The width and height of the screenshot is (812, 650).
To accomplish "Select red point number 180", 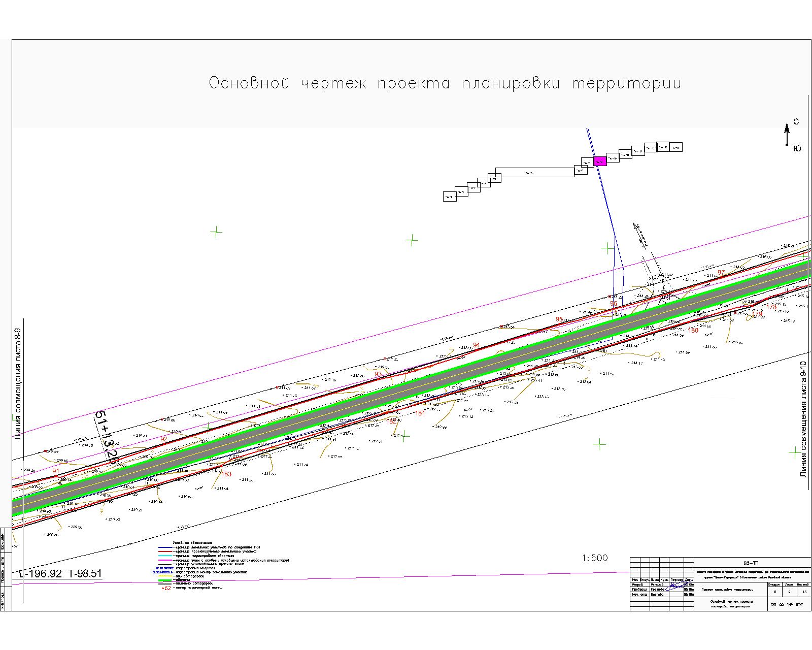I will click(x=693, y=330).
